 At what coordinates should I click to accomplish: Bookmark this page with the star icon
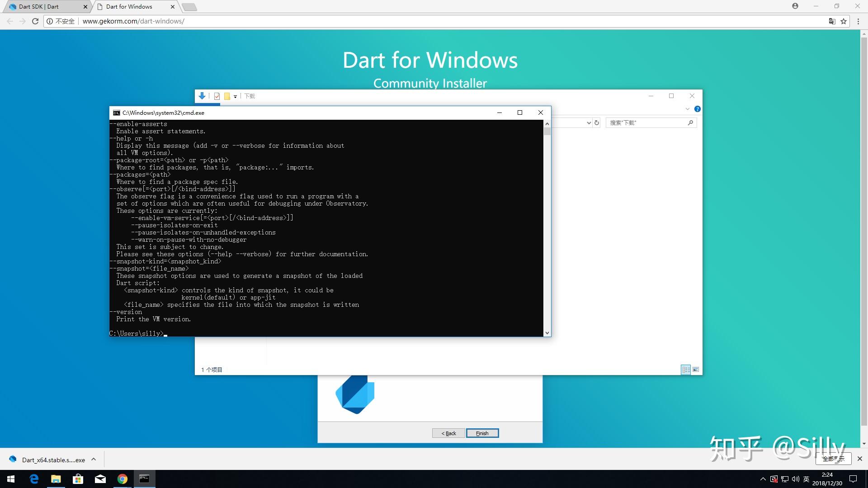tap(844, 21)
